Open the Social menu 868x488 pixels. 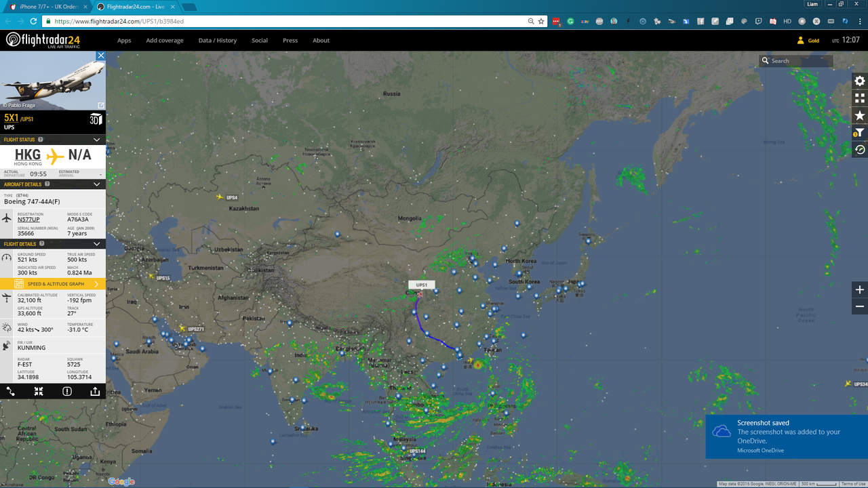(260, 41)
